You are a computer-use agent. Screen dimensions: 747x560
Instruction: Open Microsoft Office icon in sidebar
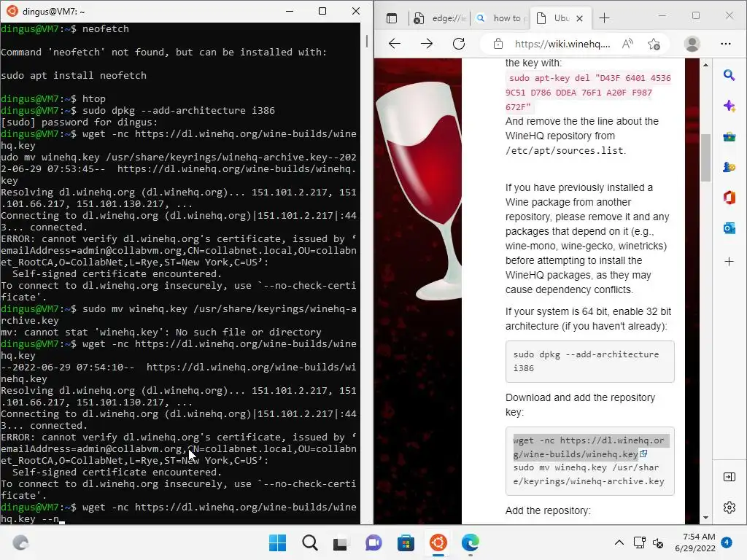click(729, 198)
